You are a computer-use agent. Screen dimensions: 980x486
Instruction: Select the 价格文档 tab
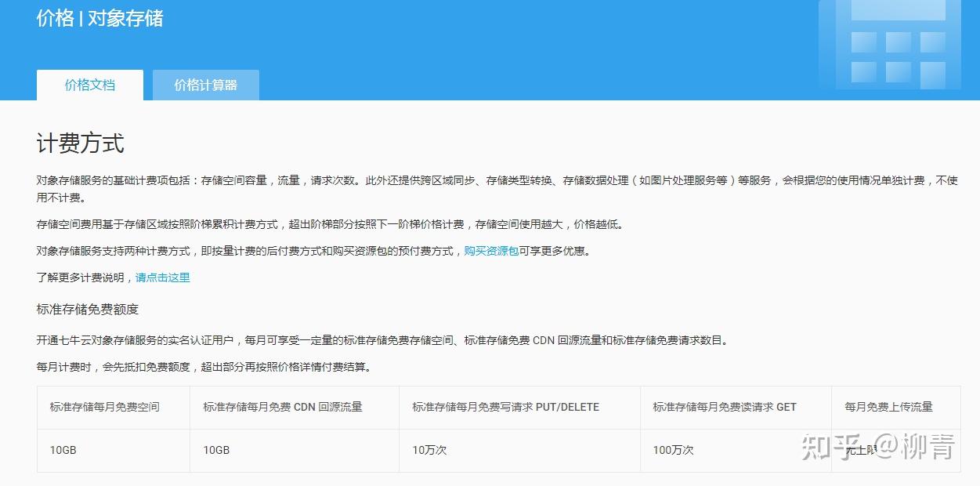point(89,86)
